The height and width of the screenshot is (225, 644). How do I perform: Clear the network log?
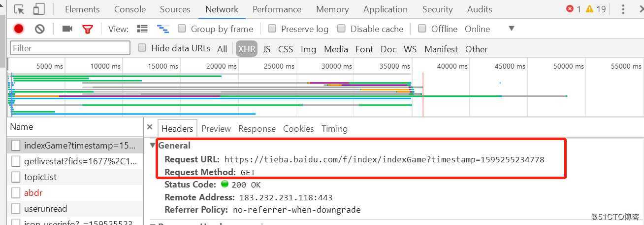tap(40, 29)
